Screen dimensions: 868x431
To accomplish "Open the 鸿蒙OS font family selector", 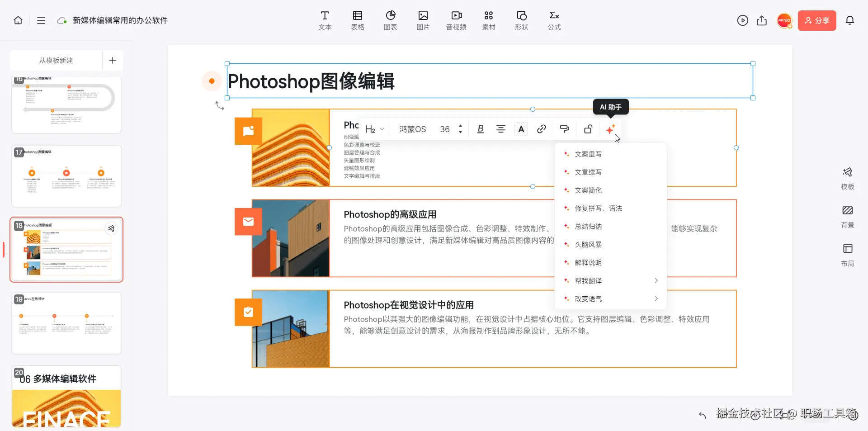I will 412,129.
